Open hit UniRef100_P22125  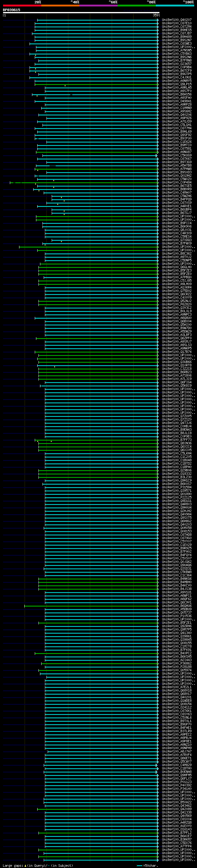tap(177, 497)
